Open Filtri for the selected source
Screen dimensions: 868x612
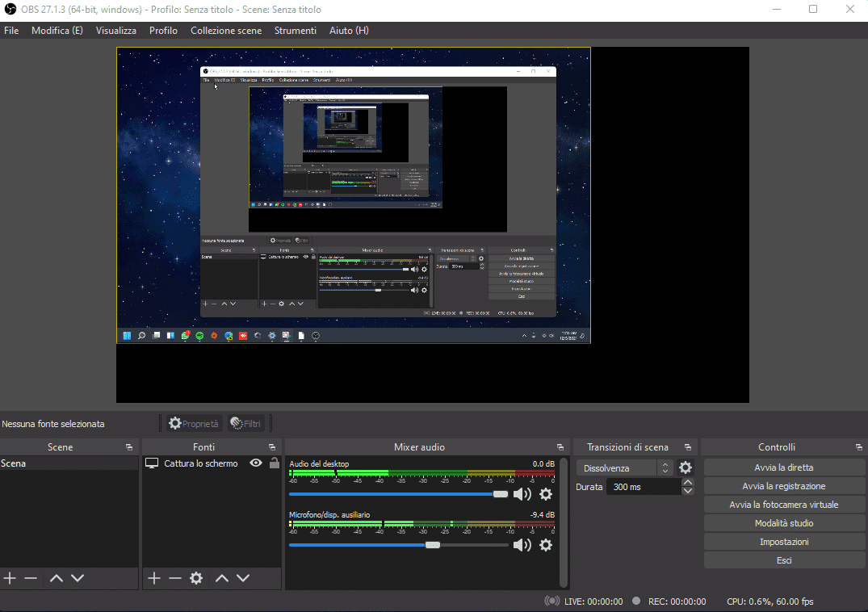(x=245, y=423)
